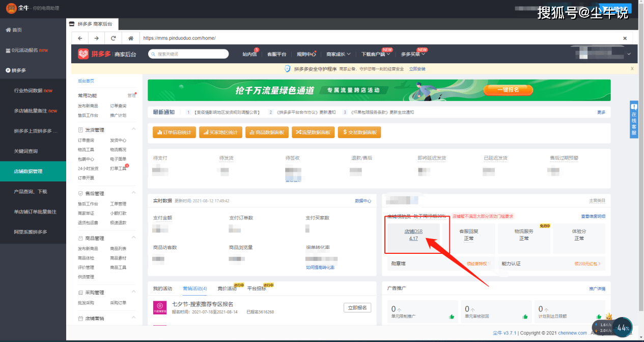Switch to the 我的活动 tab
This screenshot has width=644, height=342.
point(163,288)
